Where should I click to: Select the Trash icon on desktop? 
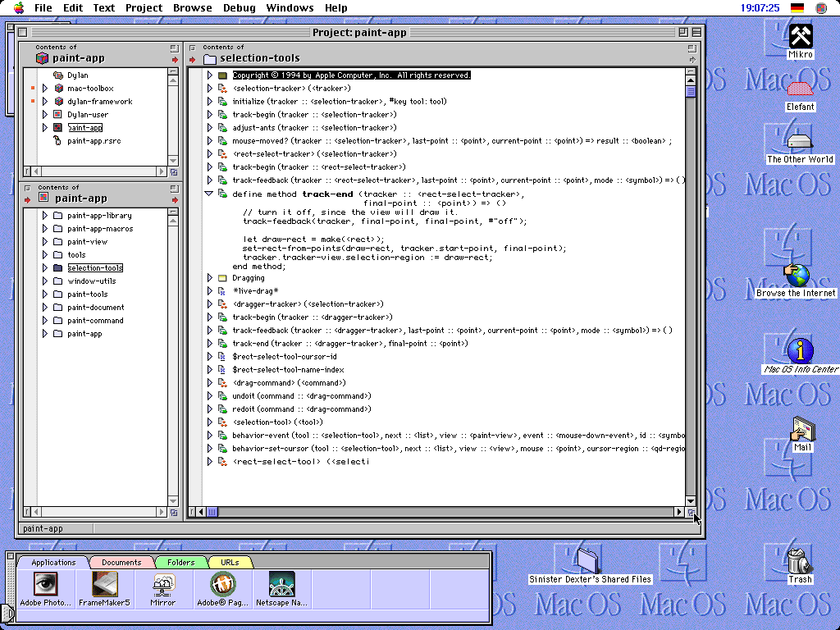point(799,563)
